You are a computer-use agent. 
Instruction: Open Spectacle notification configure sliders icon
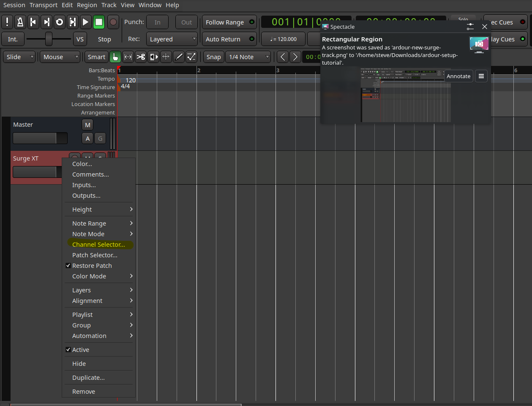point(470,27)
